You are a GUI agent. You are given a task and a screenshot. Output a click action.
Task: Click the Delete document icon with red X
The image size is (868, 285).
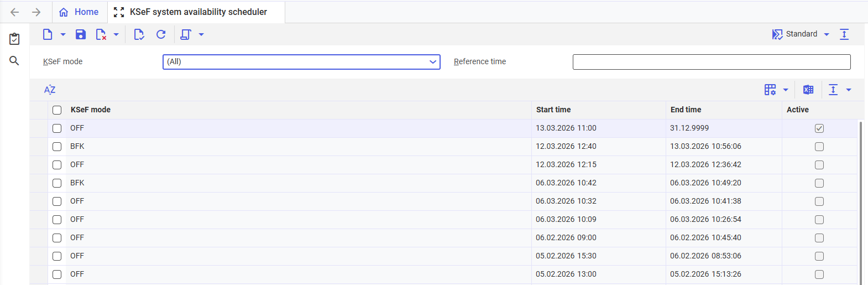pos(101,34)
